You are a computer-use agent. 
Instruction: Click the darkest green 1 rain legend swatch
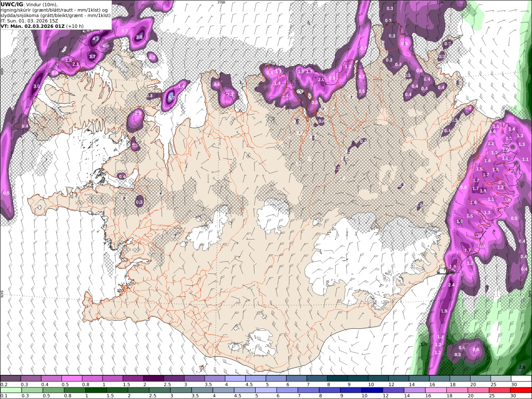click(x=96, y=390)
